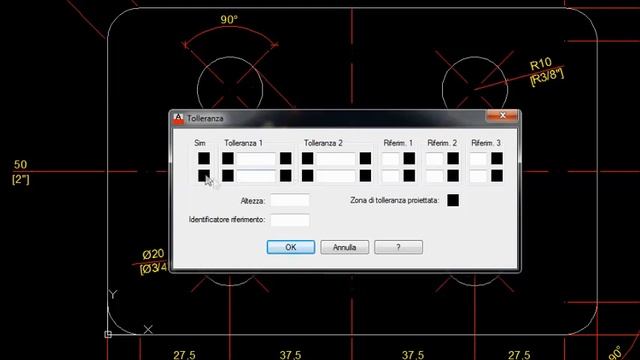Confirm the tolerance with OK
640x360 pixels.
[291, 247]
